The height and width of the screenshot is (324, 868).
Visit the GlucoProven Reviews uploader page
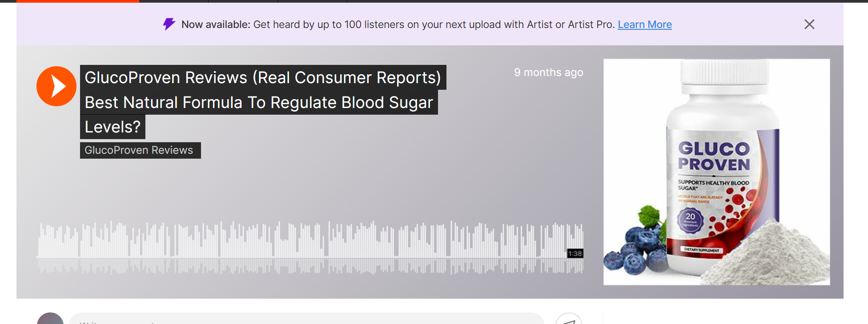coord(140,150)
